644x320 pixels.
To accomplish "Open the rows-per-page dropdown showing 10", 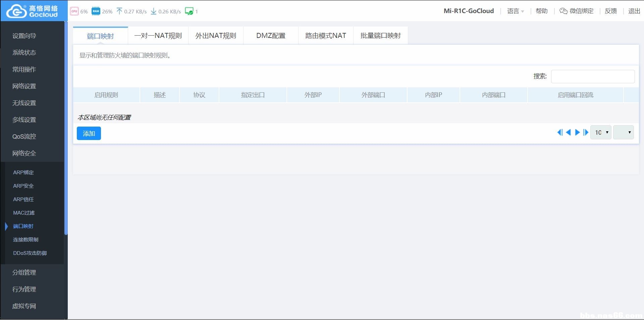I will (x=601, y=132).
